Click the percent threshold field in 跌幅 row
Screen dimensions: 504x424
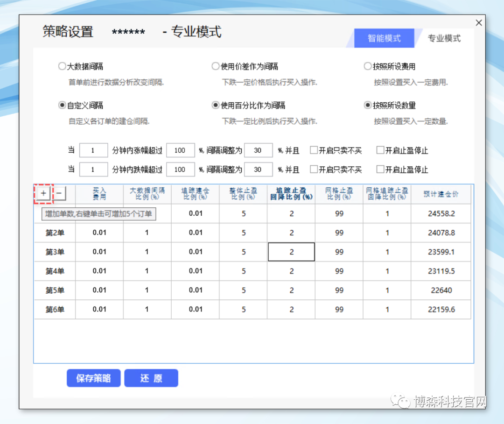[x=180, y=170]
